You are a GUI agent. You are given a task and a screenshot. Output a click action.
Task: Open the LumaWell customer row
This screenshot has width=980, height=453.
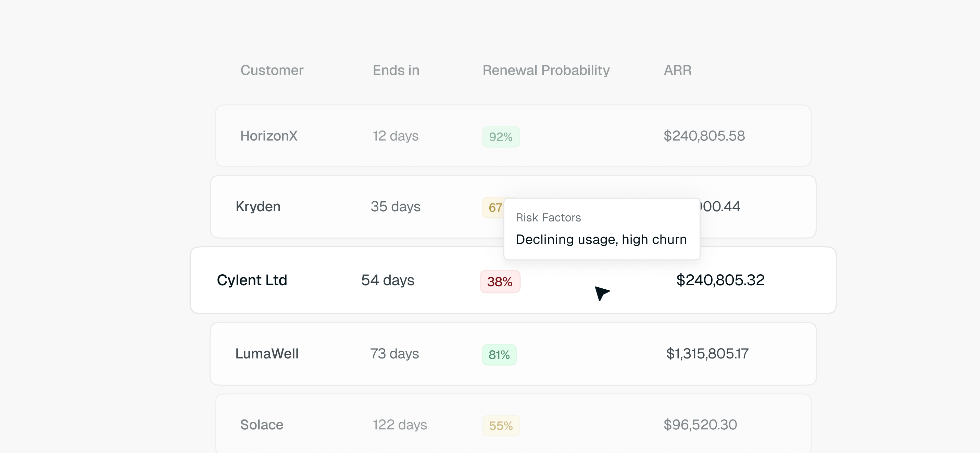pos(513,354)
